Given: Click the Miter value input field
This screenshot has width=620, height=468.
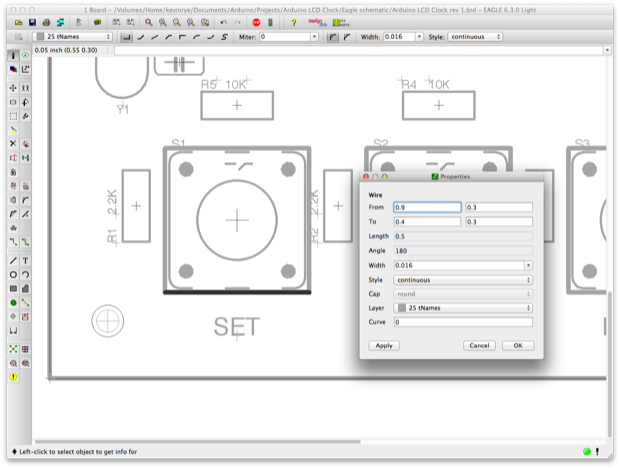Looking at the screenshot, I should tap(285, 37).
